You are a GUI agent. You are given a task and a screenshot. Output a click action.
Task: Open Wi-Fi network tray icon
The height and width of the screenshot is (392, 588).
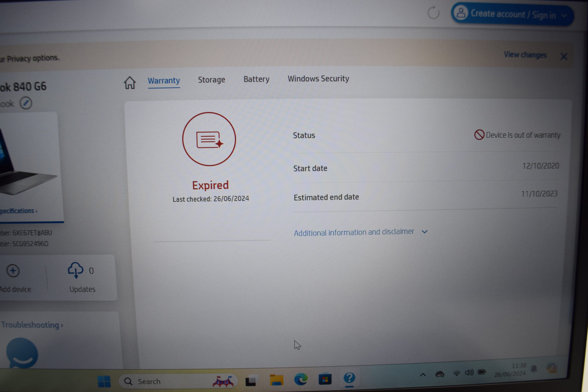[x=457, y=373]
